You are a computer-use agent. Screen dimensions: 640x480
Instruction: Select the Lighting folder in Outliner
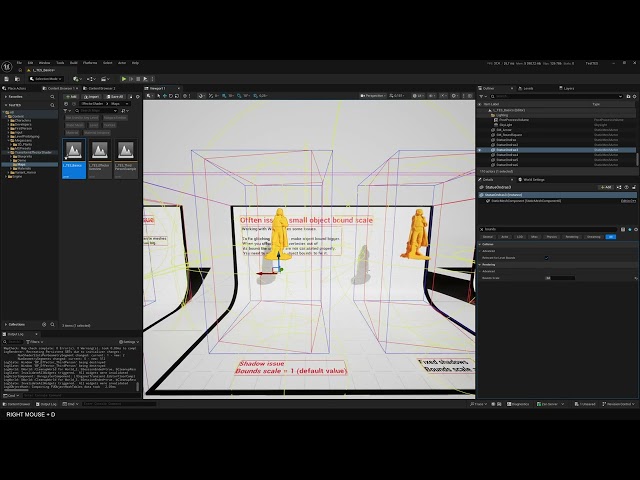pos(502,115)
